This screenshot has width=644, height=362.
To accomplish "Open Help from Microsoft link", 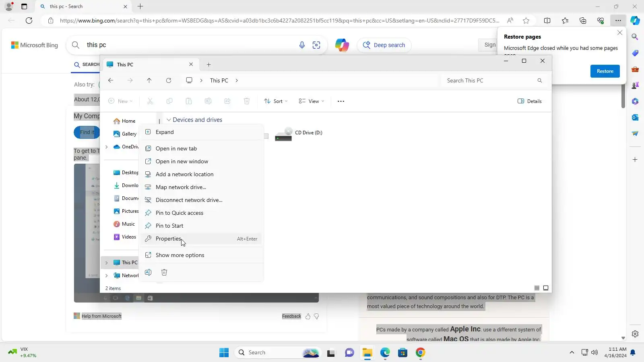I will point(101,316).
